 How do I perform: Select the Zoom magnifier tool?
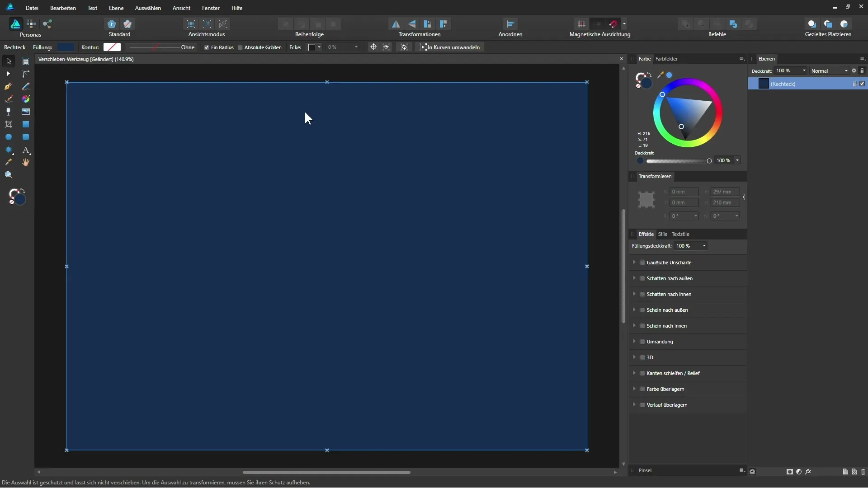tap(9, 175)
